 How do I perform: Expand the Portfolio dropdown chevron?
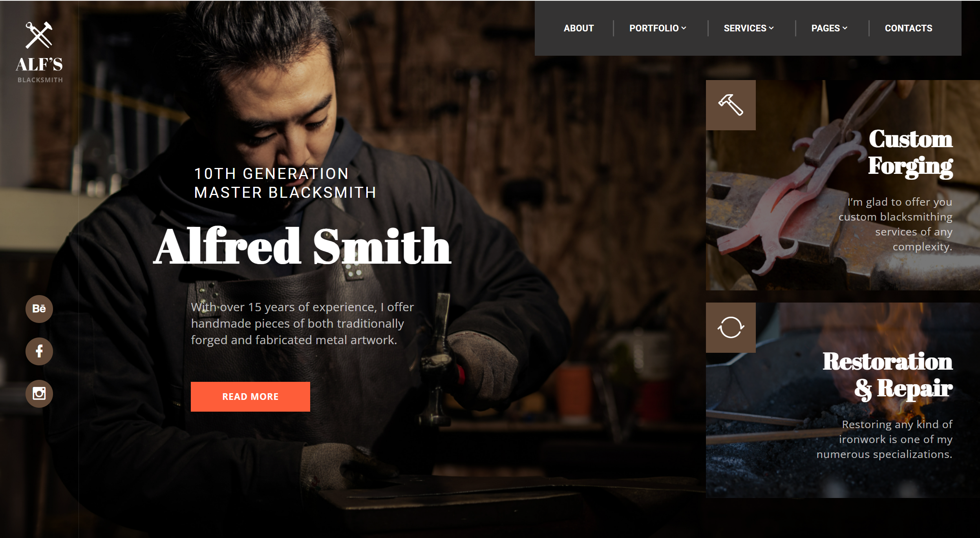684,28
